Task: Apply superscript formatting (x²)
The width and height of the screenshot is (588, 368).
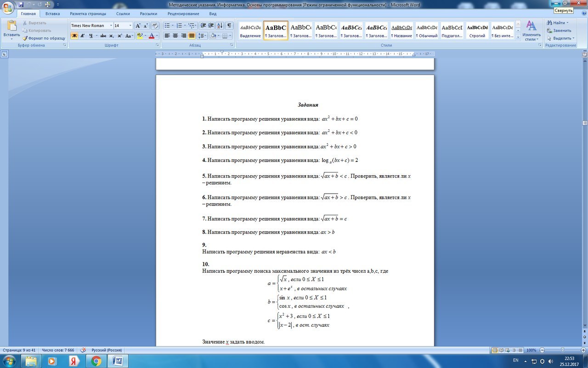Action: pyautogui.click(x=120, y=36)
